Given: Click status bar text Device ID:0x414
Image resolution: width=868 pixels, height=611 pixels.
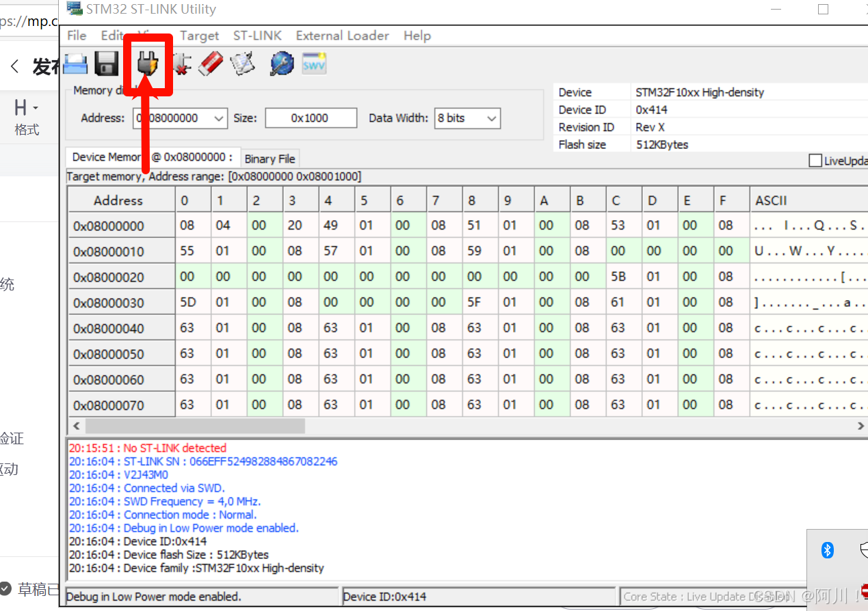Looking at the screenshot, I should [385, 597].
